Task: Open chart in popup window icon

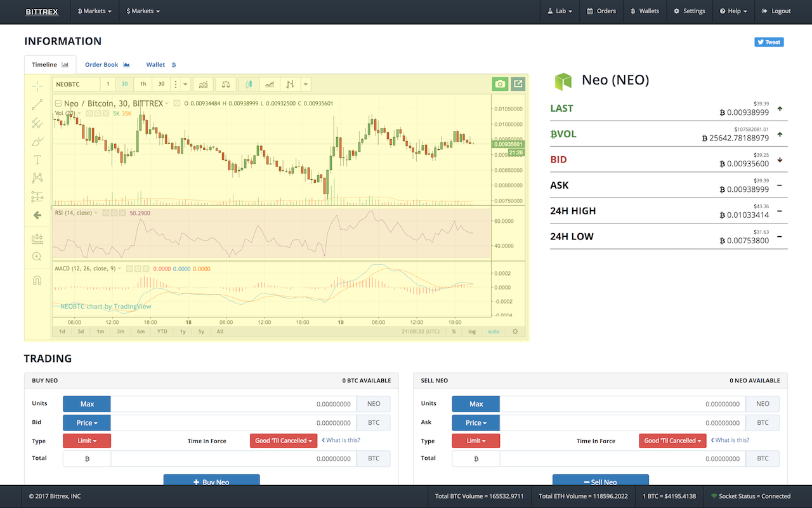Action: pyautogui.click(x=518, y=84)
